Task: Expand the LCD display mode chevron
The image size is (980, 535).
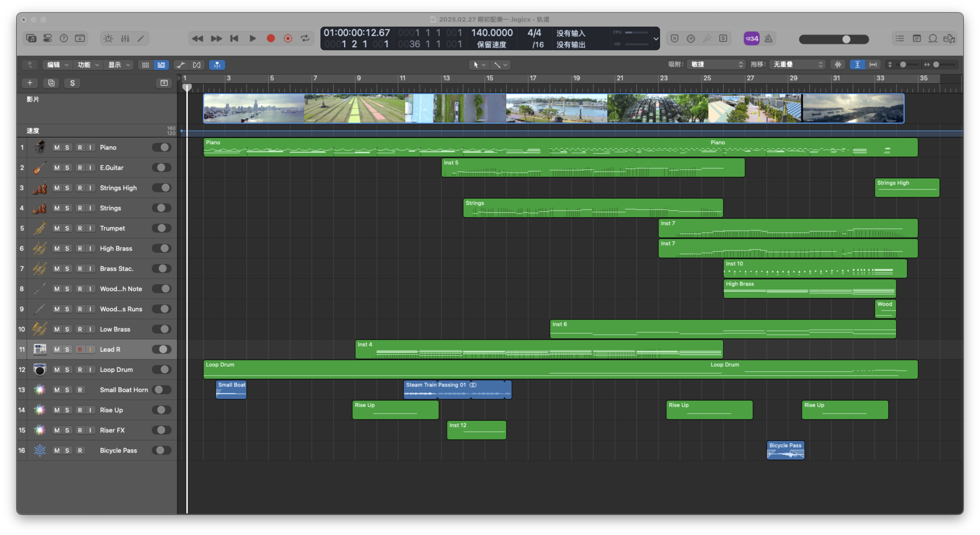Action: [655, 38]
